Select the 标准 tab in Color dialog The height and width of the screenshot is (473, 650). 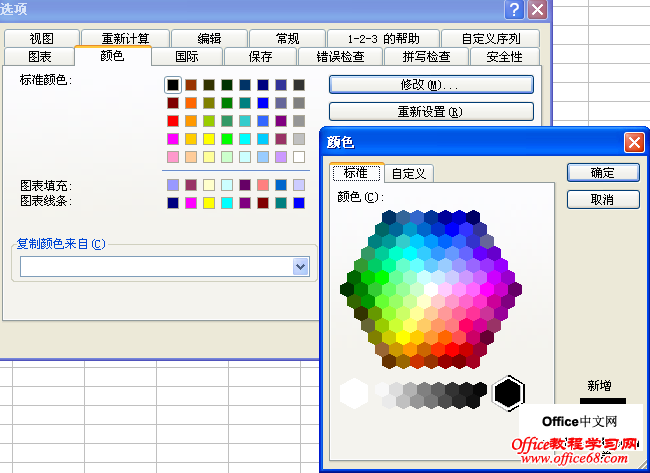click(x=356, y=173)
